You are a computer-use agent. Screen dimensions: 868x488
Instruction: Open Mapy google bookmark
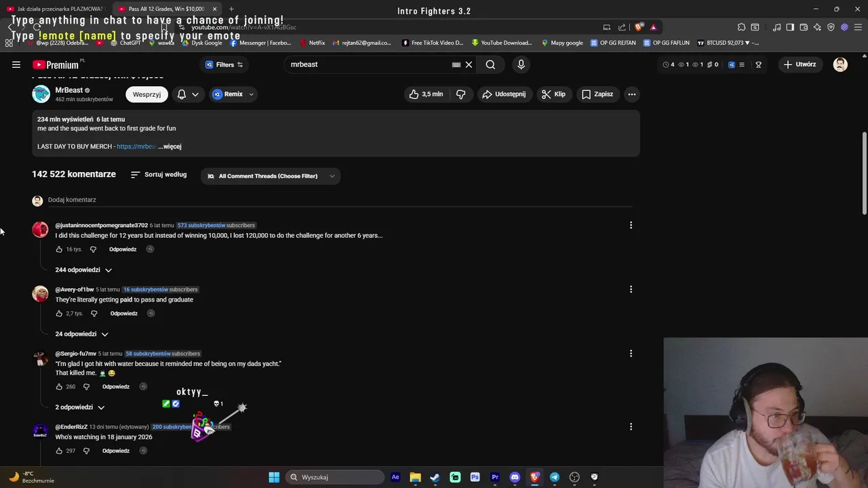[x=561, y=43]
